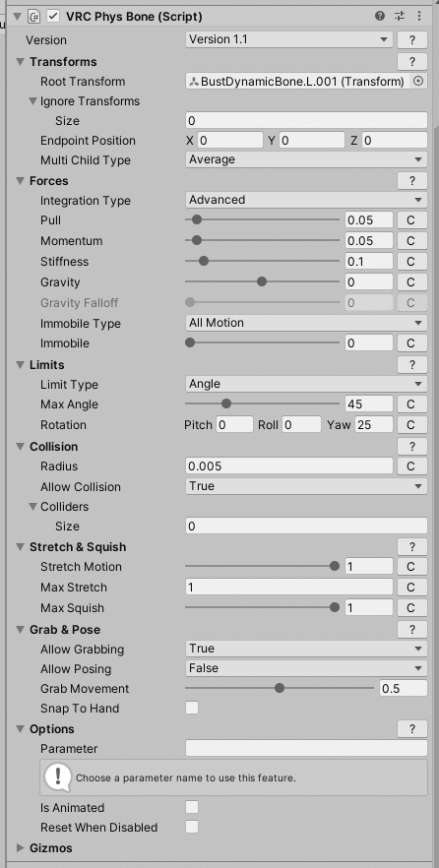
Task: Open the Integration Type dropdown
Action: coord(306,200)
